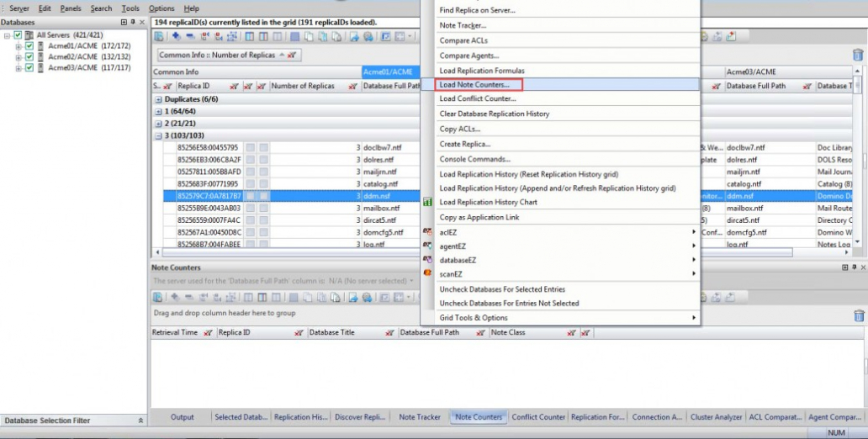Toggle the Acme02/ACME checkbox

coord(29,56)
